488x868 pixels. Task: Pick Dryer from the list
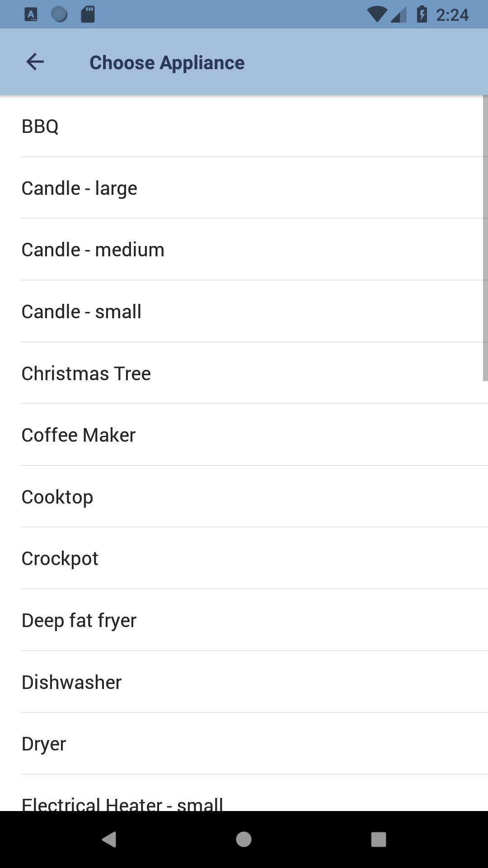(x=244, y=744)
